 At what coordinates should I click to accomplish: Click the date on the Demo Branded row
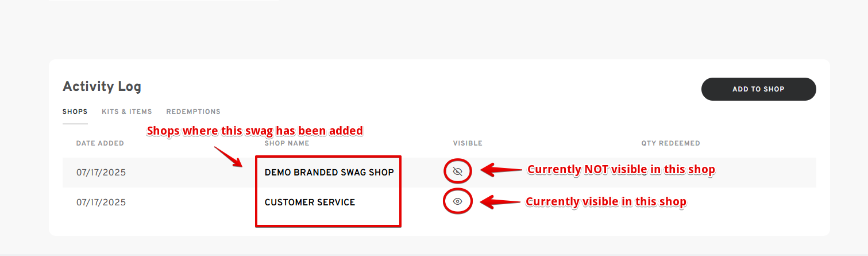[101, 172]
